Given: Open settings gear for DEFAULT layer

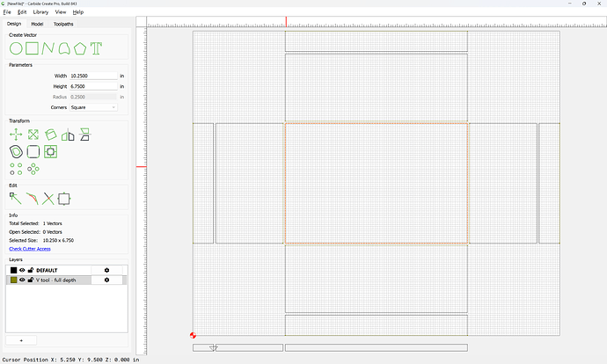Looking at the screenshot, I should pyautogui.click(x=106, y=270).
